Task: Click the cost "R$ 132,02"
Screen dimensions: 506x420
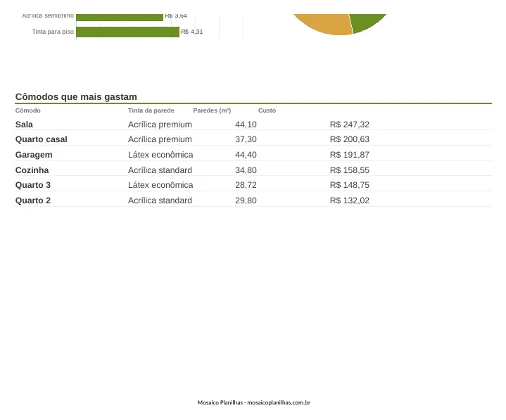Action: pos(350,201)
